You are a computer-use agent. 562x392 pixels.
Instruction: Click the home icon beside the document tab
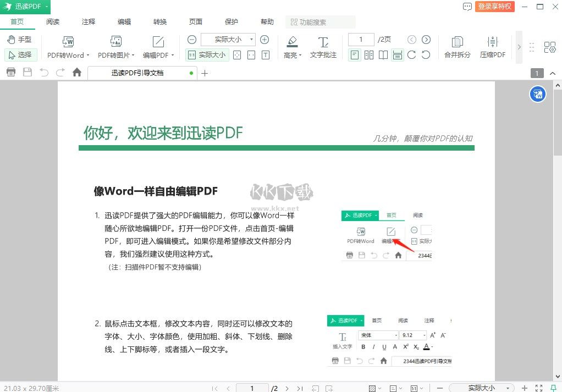(x=76, y=72)
